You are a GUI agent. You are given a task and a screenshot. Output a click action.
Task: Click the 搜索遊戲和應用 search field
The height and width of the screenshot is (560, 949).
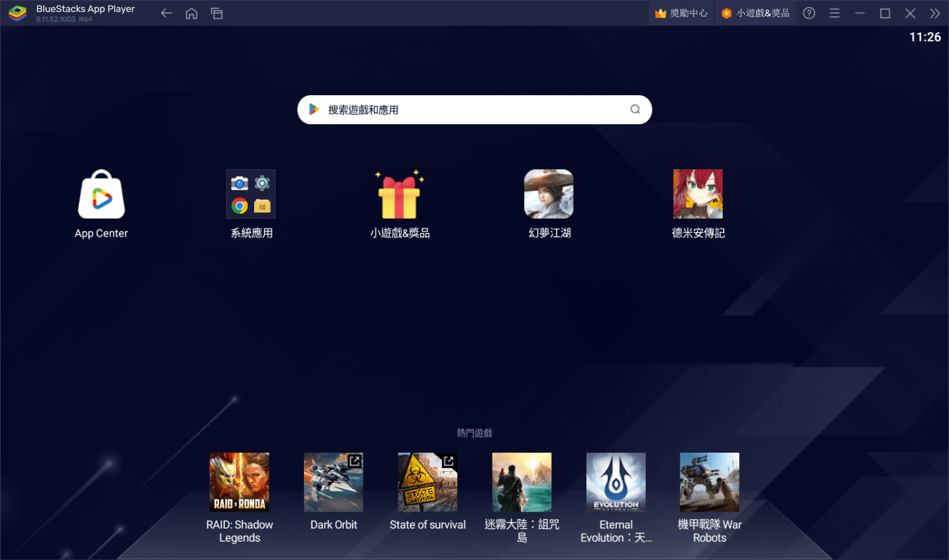475,110
